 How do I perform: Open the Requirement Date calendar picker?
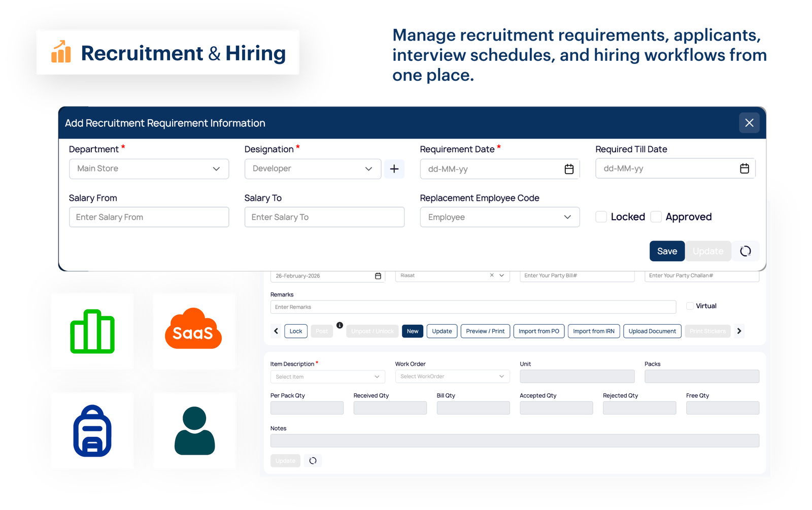pos(569,168)
